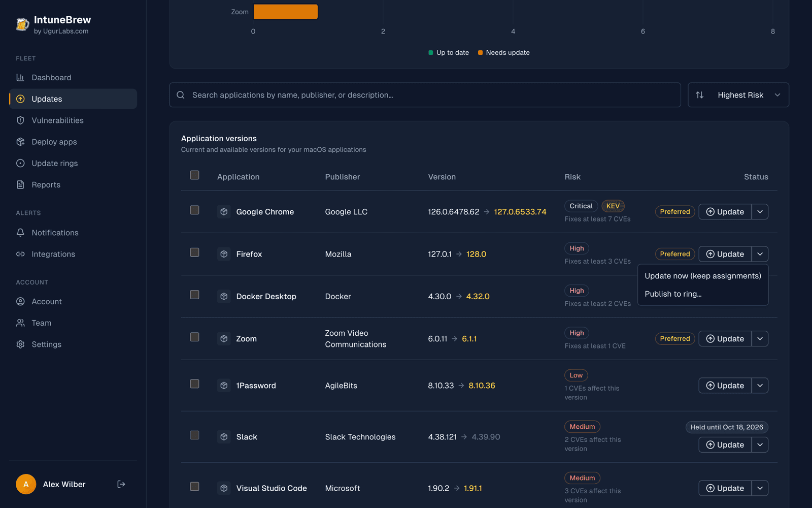
Task: Toggle the select-all checkbox in the table header
Action: coord(194,175)
